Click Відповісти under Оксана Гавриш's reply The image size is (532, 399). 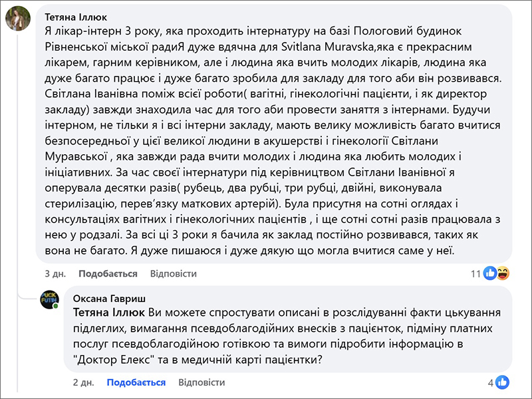[201, 382]
